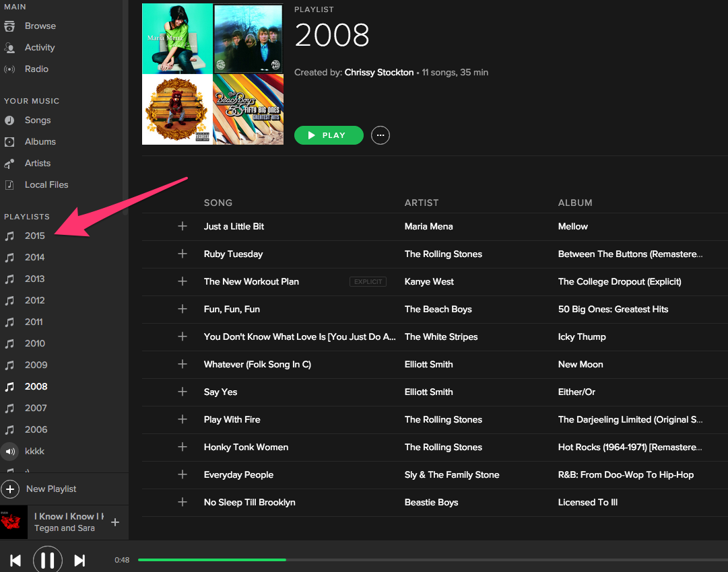Screen dimensions: 728x572
Task: Open Tegan and Sara artist link
Action: 65,528
